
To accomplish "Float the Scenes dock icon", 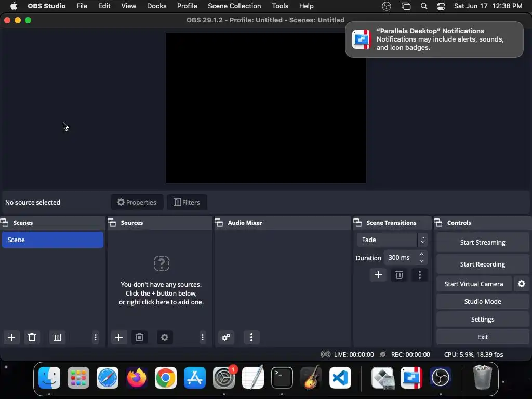I will [4, 223].
